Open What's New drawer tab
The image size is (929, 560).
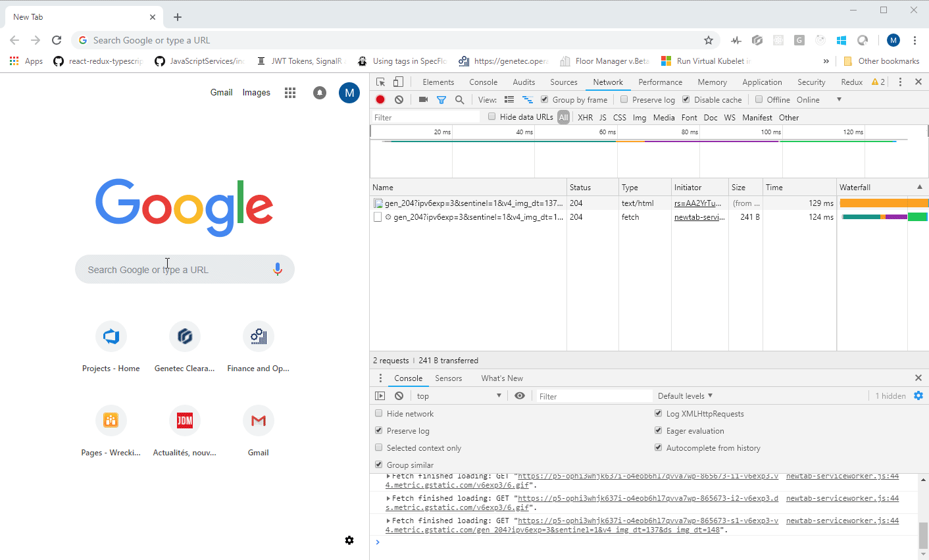(x=502, y=378)
